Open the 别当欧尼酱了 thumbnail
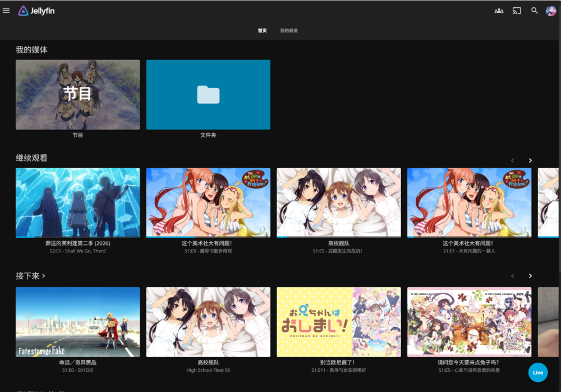 tap(339, 322)
